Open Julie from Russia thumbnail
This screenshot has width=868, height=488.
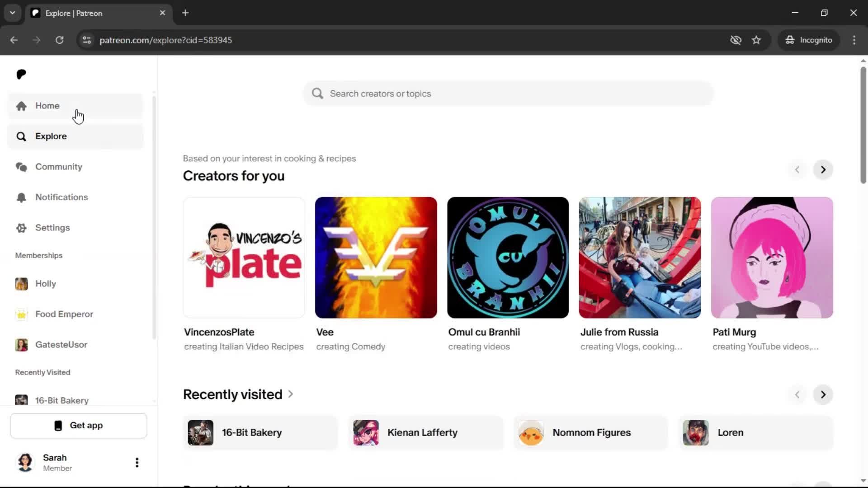[x=640, y=258]
